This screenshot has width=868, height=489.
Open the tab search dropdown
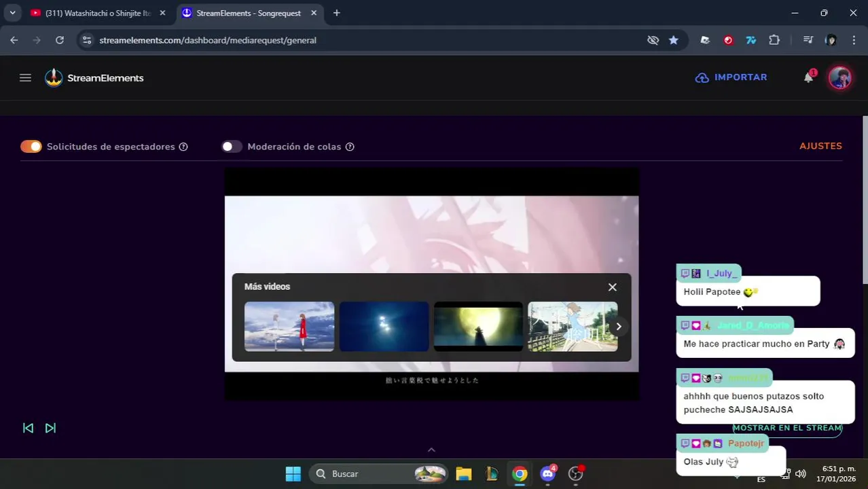click(x=12, y=13)
